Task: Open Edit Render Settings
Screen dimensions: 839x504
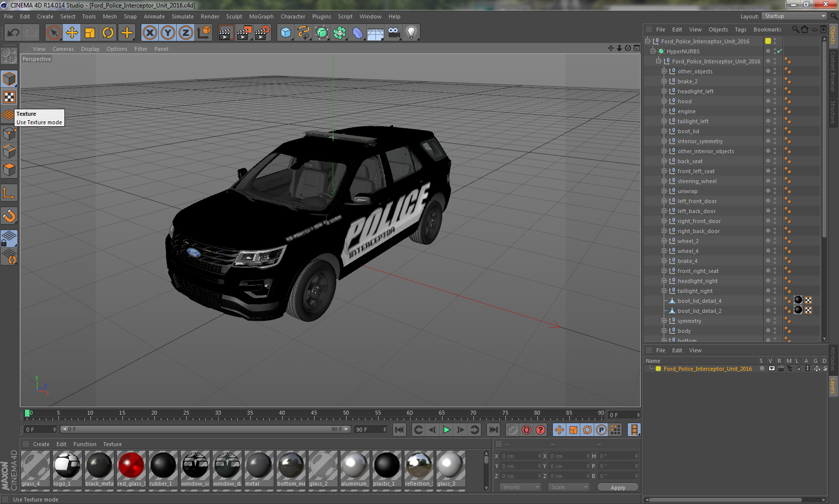Action: 262,33
